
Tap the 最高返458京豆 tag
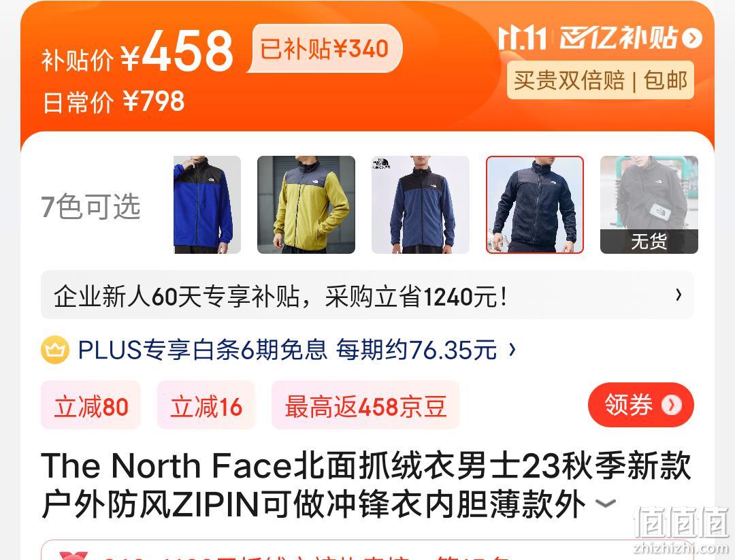(x=365, y=406)
